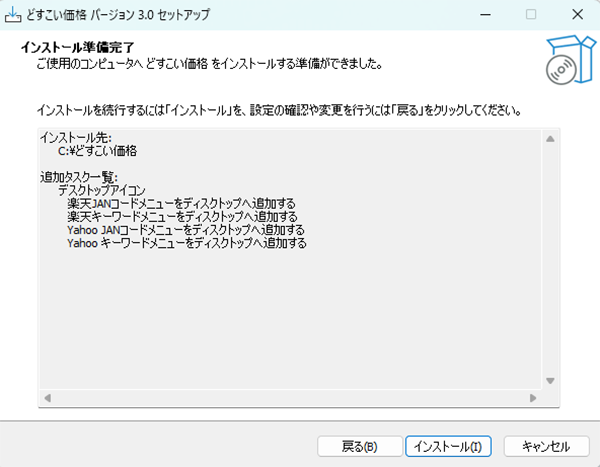Image resolution: width=600 pixels, height=467 pixels.
Task: Click the Yahoo JANコードメニュー line
Action: (186, 230)
